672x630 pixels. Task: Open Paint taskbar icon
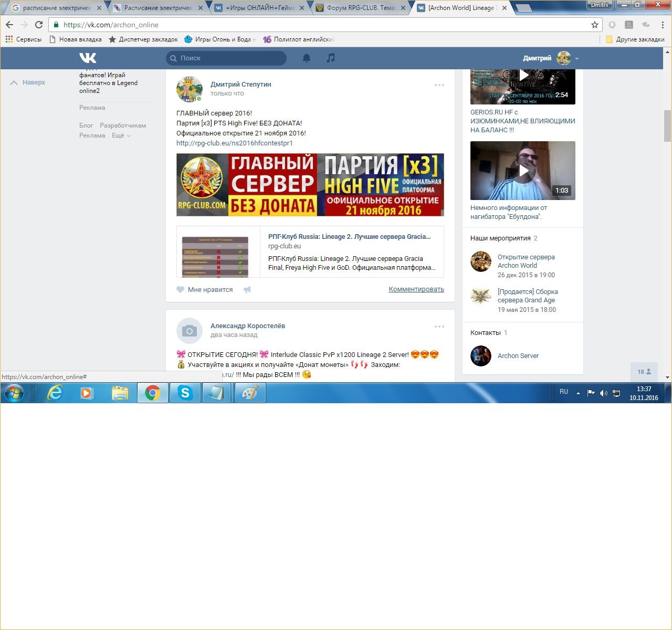[x=250, y=393]
